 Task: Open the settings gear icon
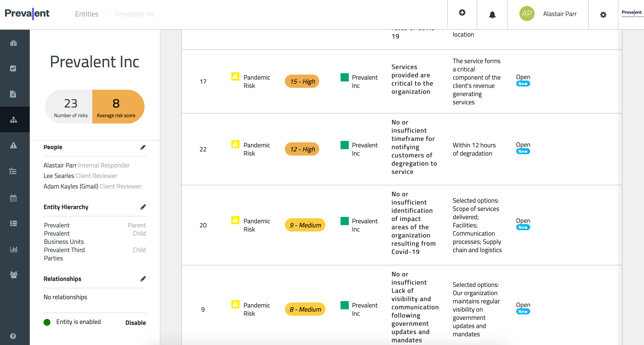click(x=603, y=15)
